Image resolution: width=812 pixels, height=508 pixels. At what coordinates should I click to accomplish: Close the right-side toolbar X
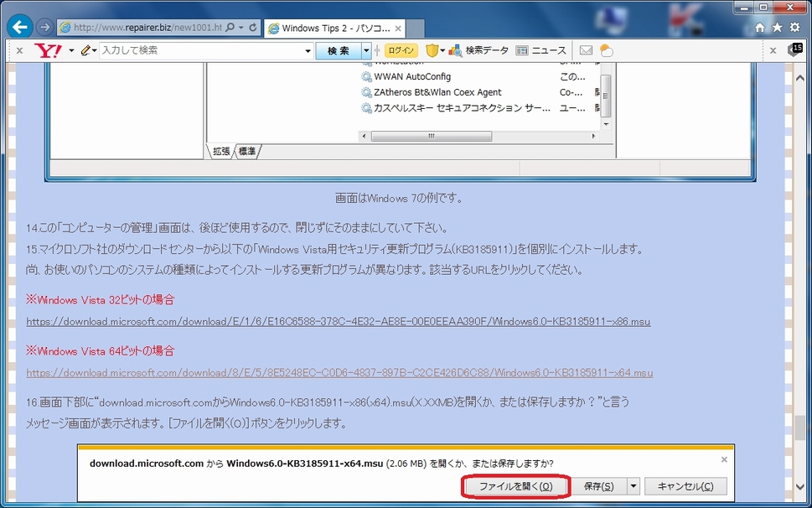773,50
